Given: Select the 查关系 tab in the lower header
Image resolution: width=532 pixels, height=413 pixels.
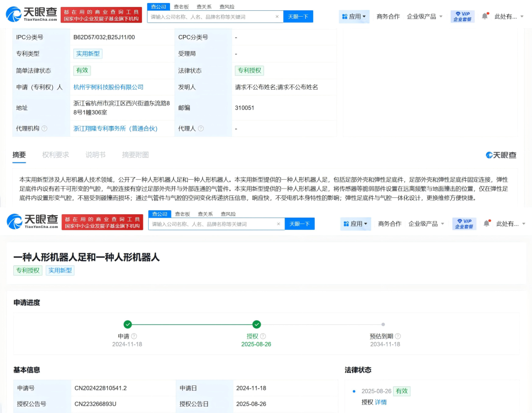Looking at the screenshot, I should coord(205,214).
